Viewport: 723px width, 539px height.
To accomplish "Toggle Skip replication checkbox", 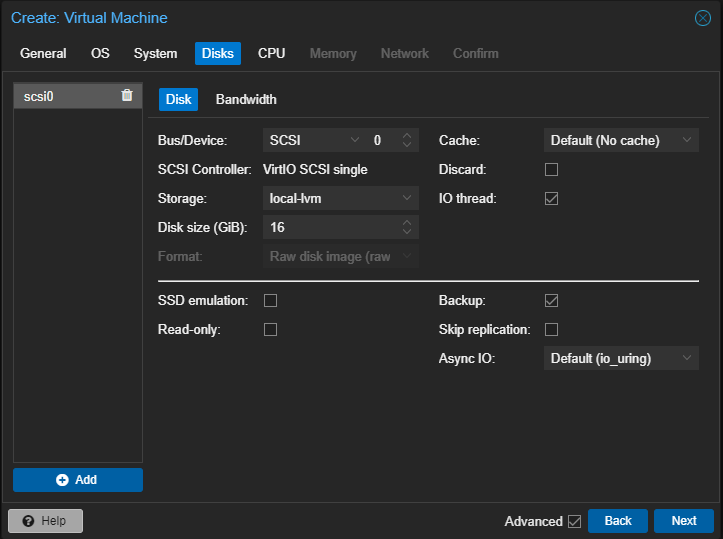I will [551, 329].
